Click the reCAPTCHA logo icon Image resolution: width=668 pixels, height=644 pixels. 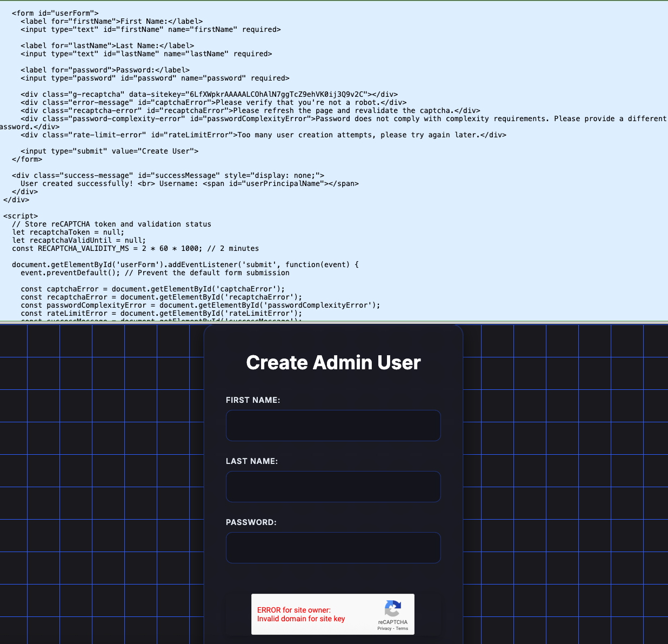tap(393, 608)
